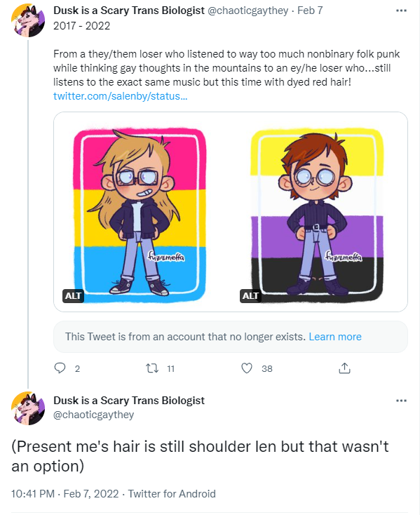Open the twitter.com/salenby/status link
The image size is (420, 515).
coord(121,96)
